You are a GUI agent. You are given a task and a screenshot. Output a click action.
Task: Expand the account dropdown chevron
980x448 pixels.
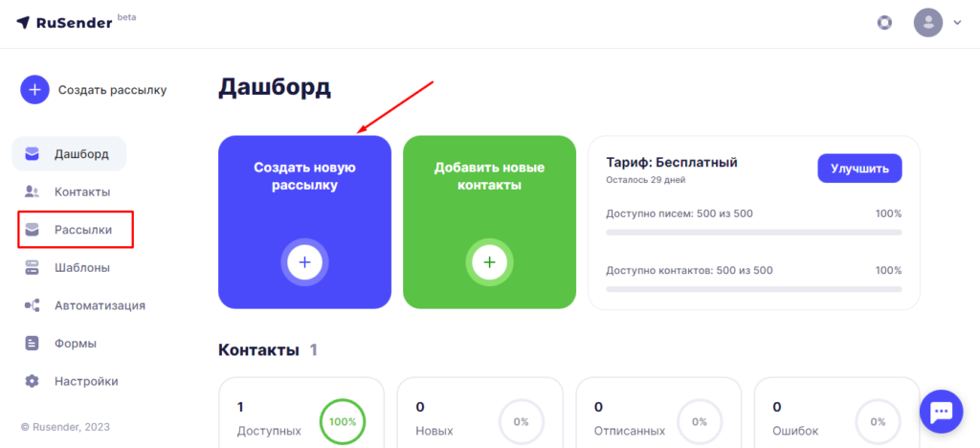click(x=957, y=22)
